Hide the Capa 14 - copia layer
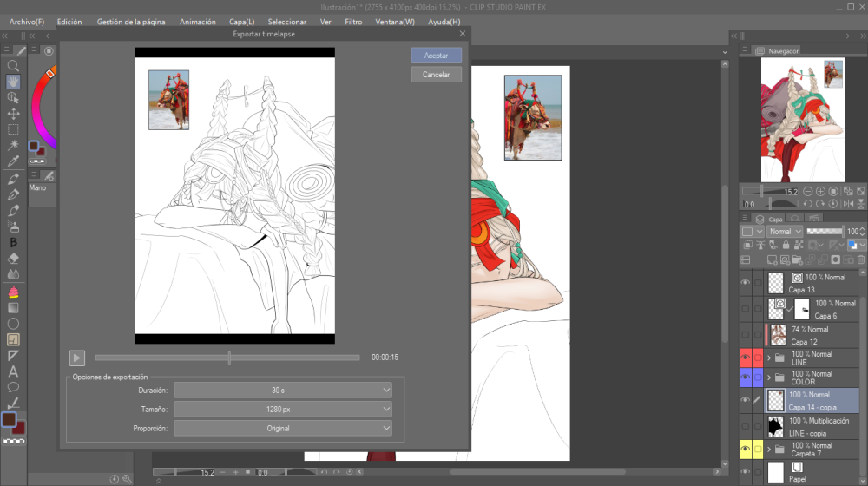The image size is (868, 486). coord(746,400)
